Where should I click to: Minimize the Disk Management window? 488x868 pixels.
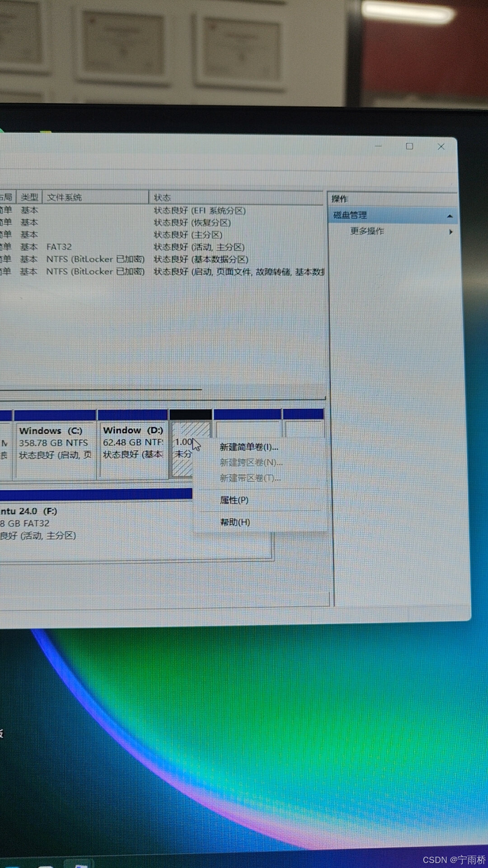379,146
